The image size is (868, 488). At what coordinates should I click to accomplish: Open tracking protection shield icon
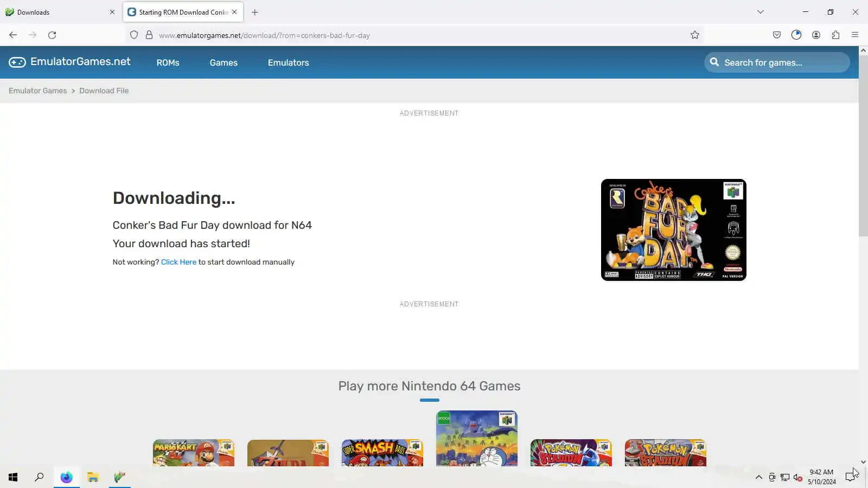tap(134, 35)
